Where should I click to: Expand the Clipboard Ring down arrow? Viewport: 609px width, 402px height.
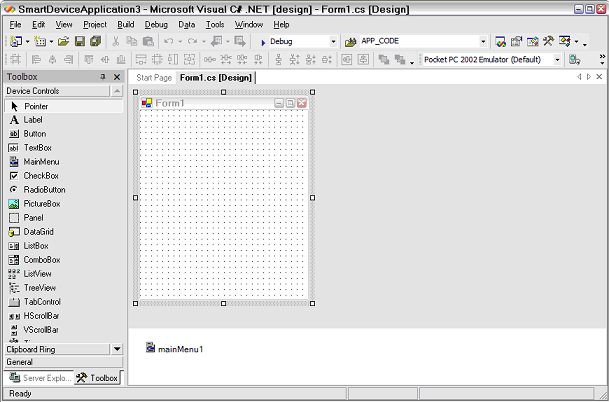point(117,349)
